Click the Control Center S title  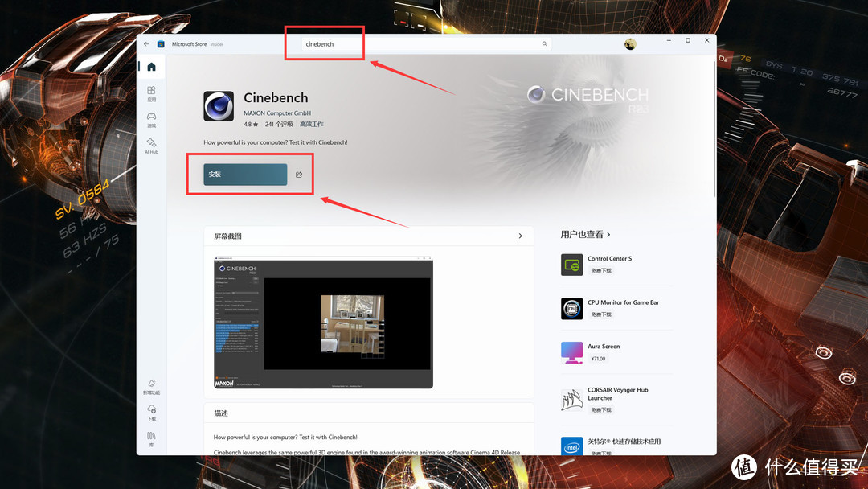click(609, 259)
